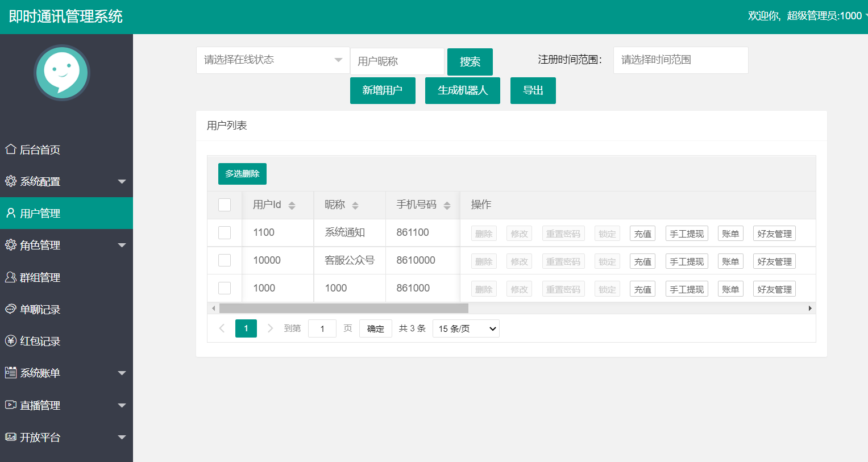
Task: Sort by 用户Id using its sort arrows
Action: (x=292, y=206)
